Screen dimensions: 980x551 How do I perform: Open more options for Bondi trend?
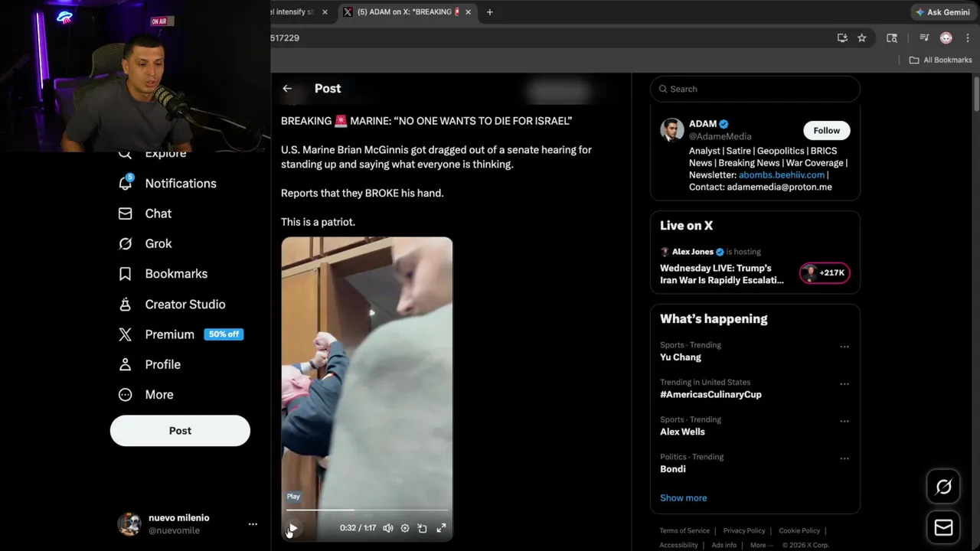[x=844, y=458]
